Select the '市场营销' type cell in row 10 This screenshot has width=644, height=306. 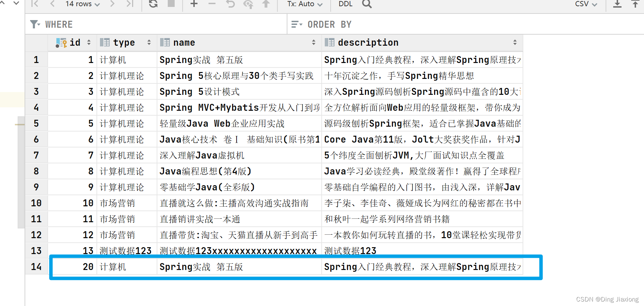coord(127,203)
